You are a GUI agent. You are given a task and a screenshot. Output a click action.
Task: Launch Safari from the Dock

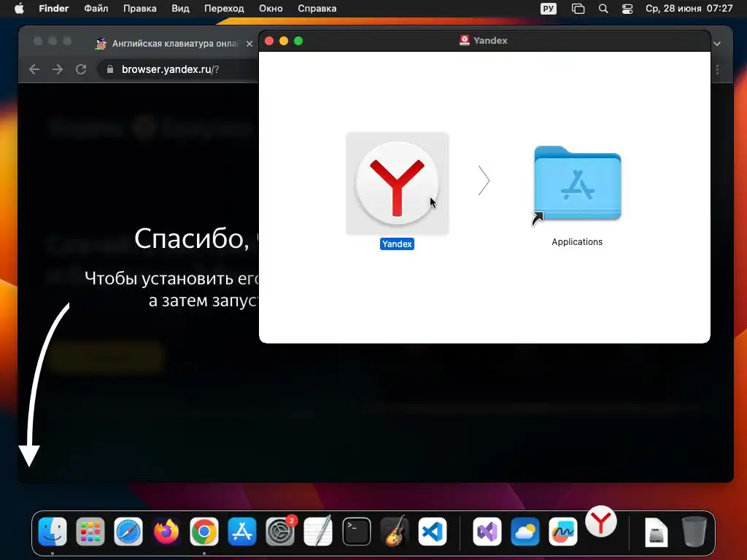pyautogui.click(x=128, y=531)
